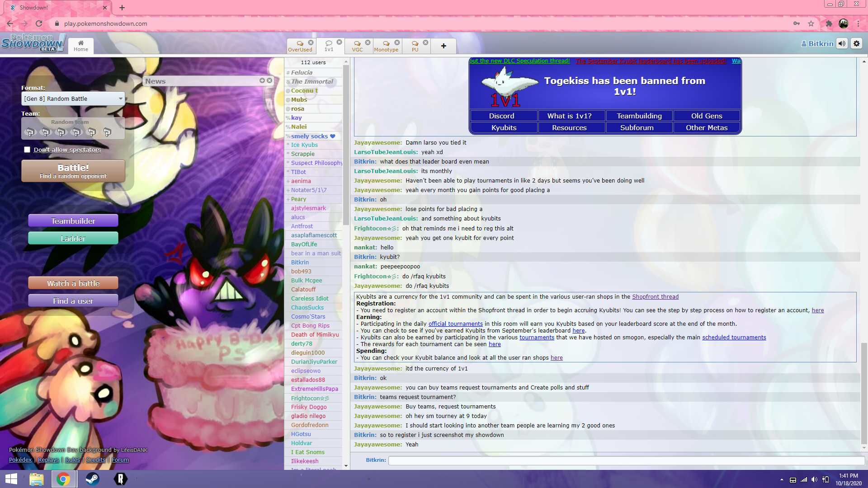The width and height of the screenshot is (868, 488).
Task: Close the VGC room tab
Action: 368,42
